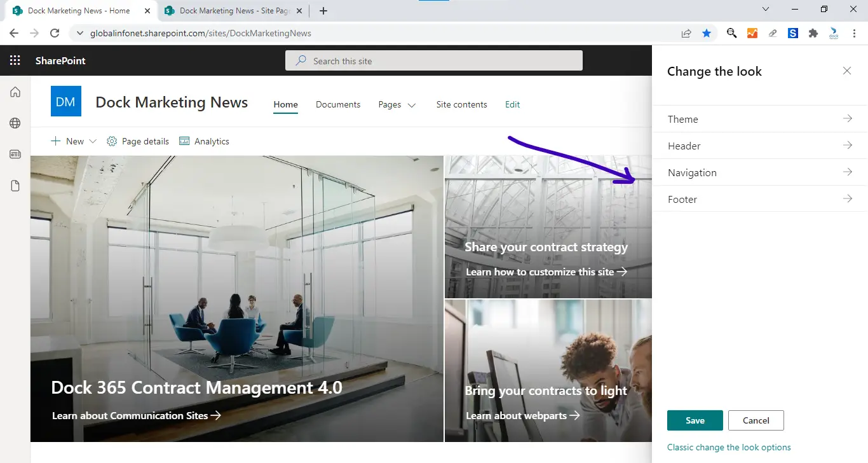This screenshot has height=463, width=868.
Task: Open Chrome's three-dot menu
Action: (x=854, y=33)
